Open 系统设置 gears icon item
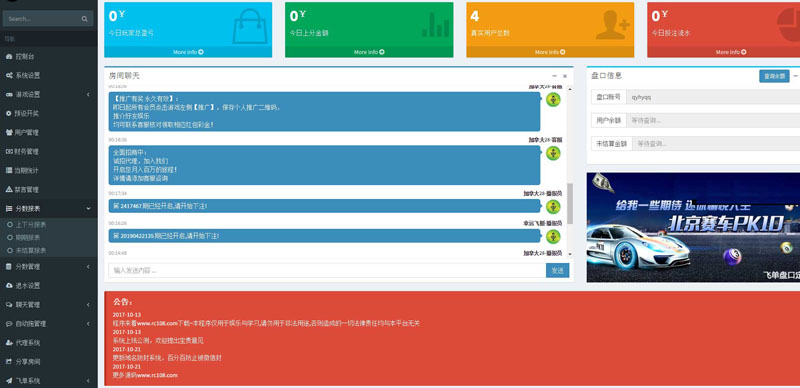Image resolution: width=800 pixels, height=388 pixels. pos(9,75)
